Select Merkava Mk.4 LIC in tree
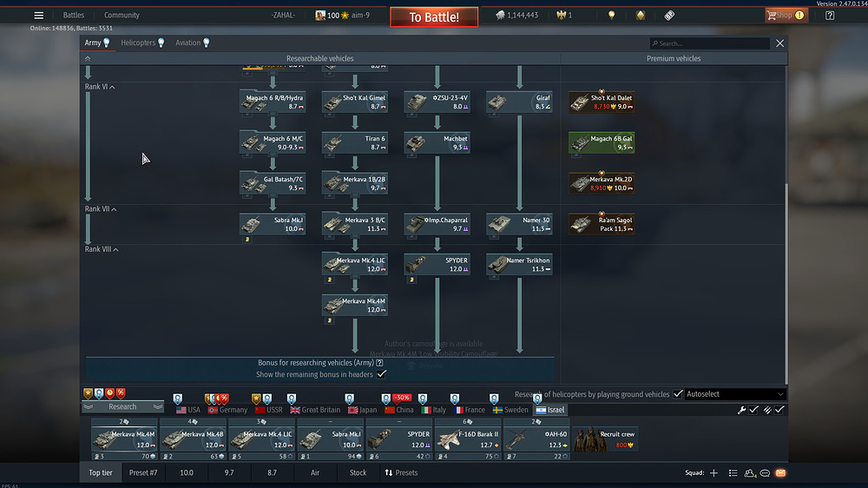 click(x=355, y=265)
